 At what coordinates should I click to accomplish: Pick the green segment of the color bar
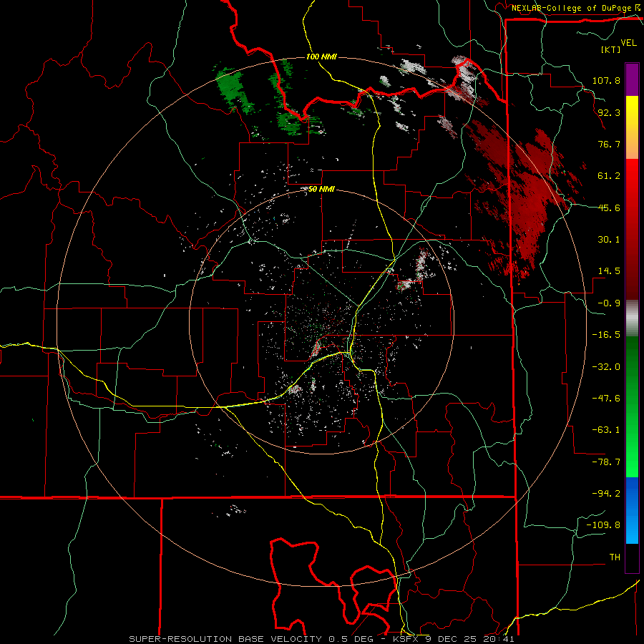tap(632, 406)
